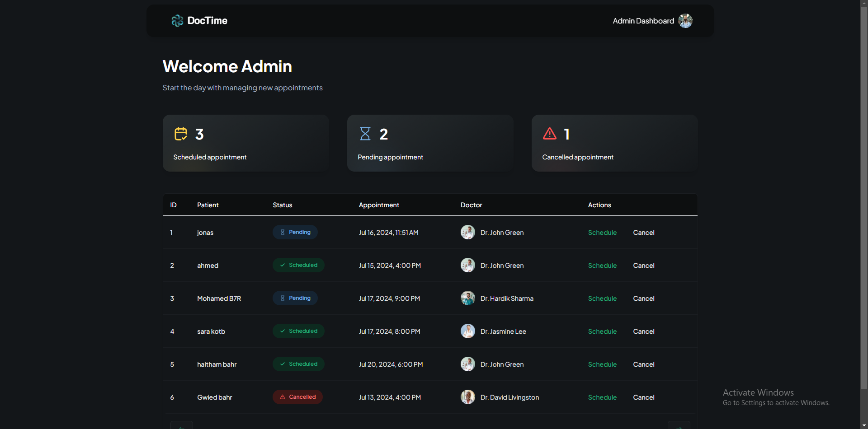Cancel Mohamed B7R's appointment
This screenshot has height=429, width=868.
(x=644, y=298)
